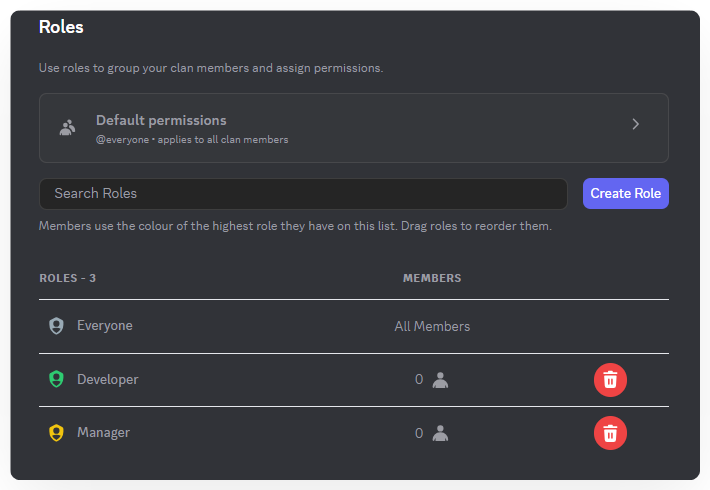This screenshot has height=490, width=710.
Task: Click the green Developer role shield icon
Action: [x=56, y=380]
